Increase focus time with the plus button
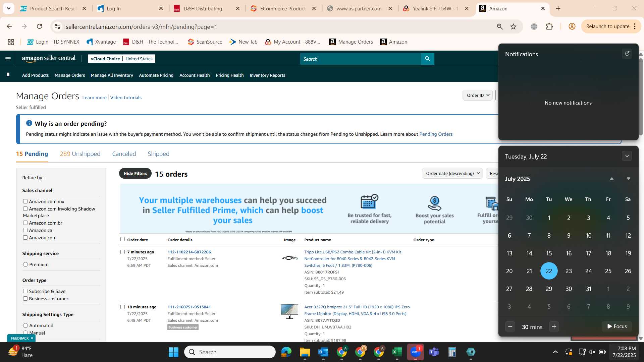The height and width of the screenshot is (362, 644). click(x=554, y=326)
